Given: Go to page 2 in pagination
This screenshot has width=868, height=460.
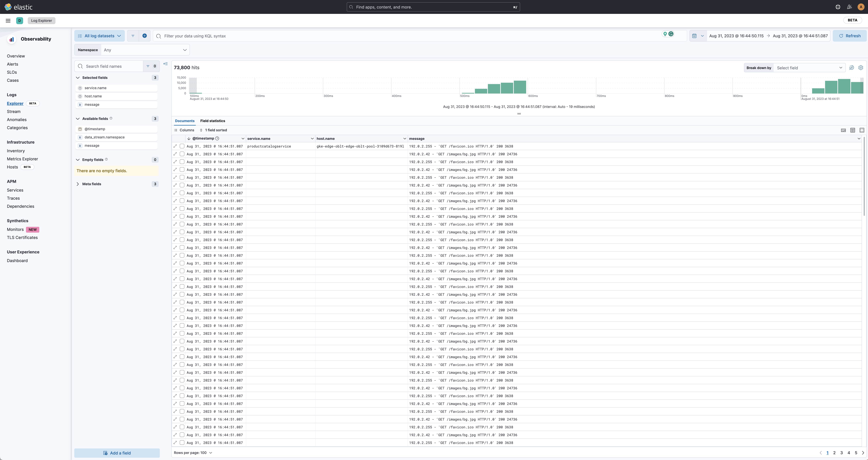Looking at the screenshot, I should click(x=834, y=453).
